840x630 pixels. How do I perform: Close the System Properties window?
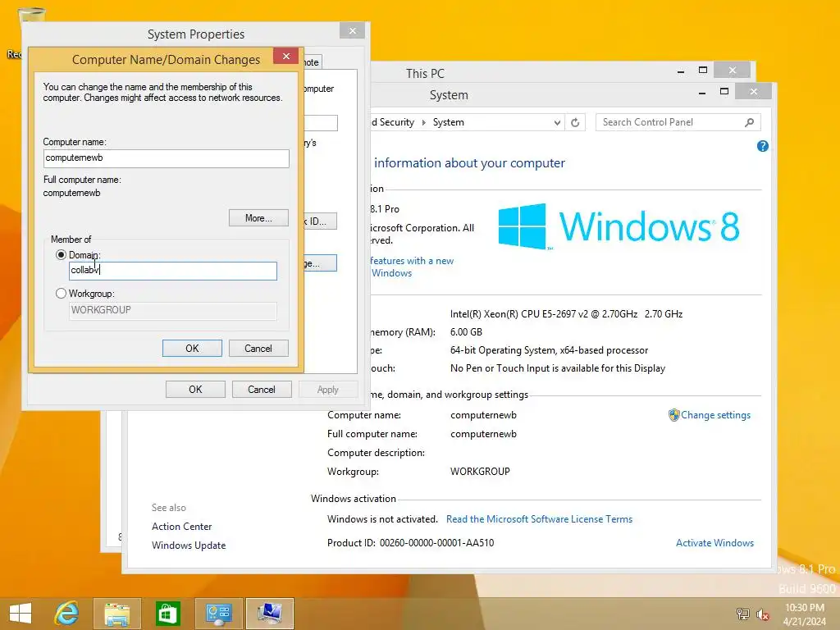click(x=353, y=30)
